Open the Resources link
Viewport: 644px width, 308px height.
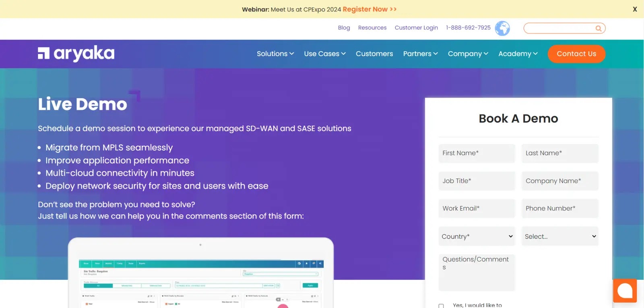click(x=372, y=28)
